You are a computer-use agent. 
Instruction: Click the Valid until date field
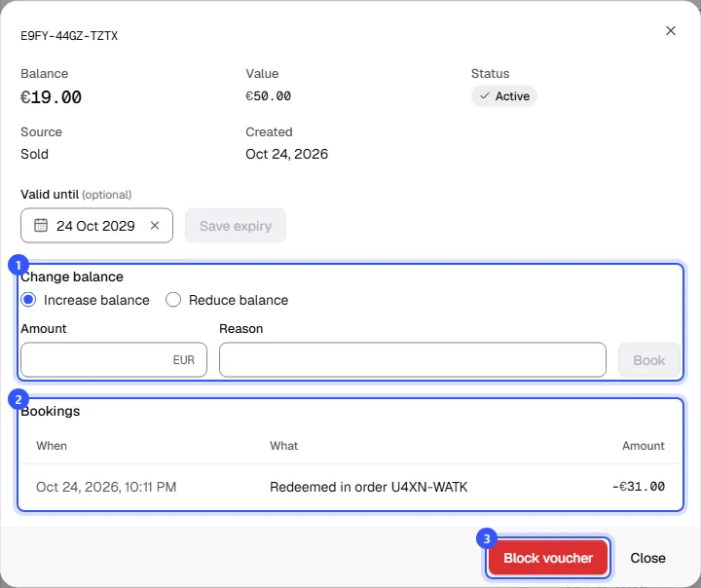[96, 225]
